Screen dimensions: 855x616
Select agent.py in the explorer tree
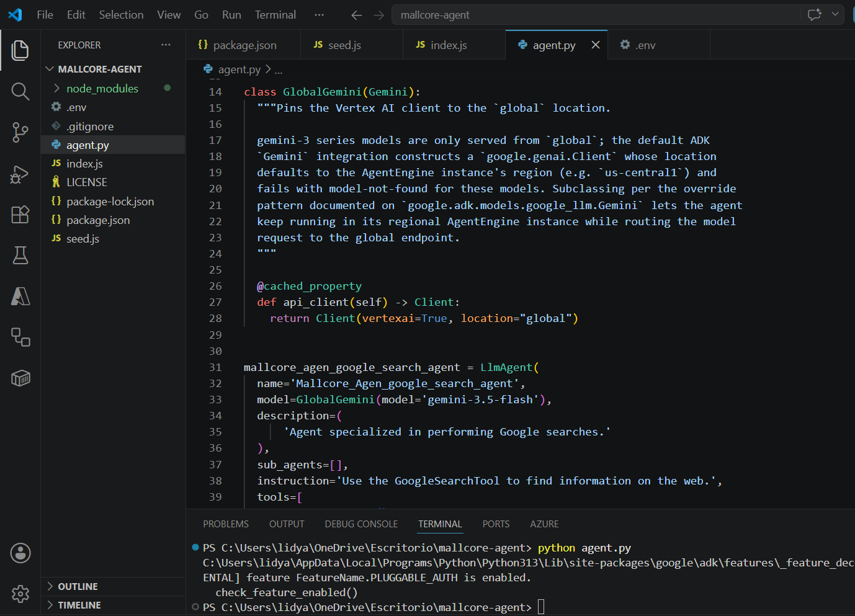click(113, 145)
